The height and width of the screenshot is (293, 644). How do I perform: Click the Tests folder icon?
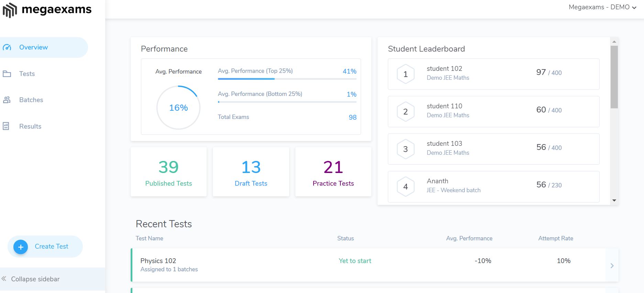7,74
